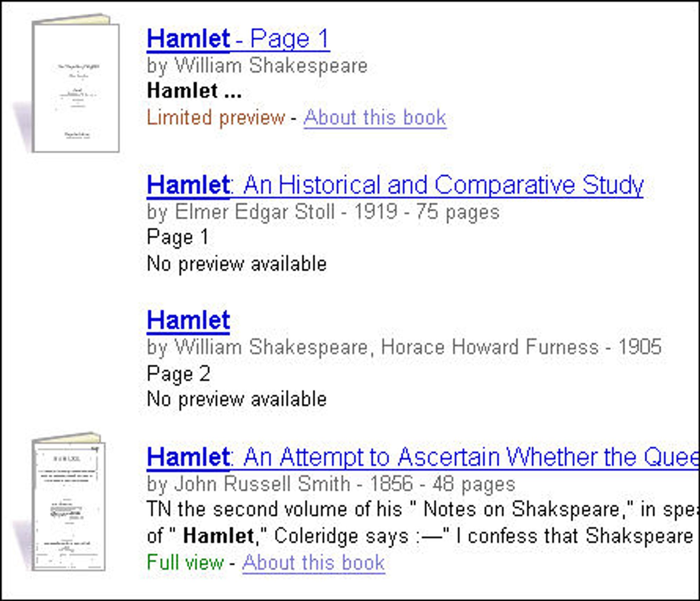The image size is (700, 601).
Task: Click 'No preview available' under Furness Hamlet
Action: (237, 399)
